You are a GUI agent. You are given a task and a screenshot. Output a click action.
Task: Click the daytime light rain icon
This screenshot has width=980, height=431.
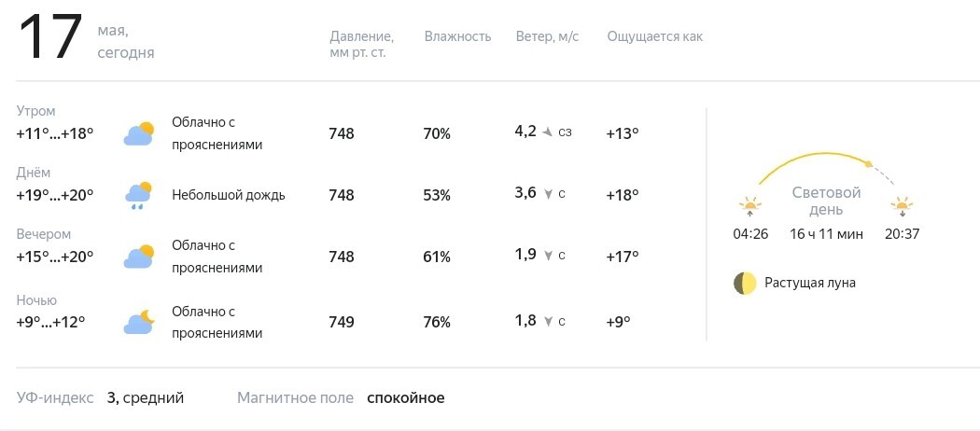click(x=139, y=195)
